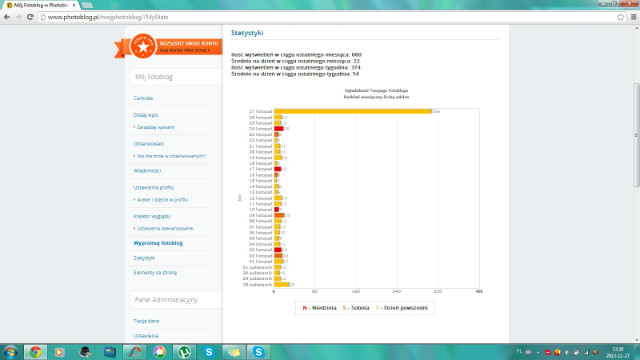Click the long 27 listopad chart bar
The width and height of the screenshot is (640, 360).
click(x=353, y=111)
